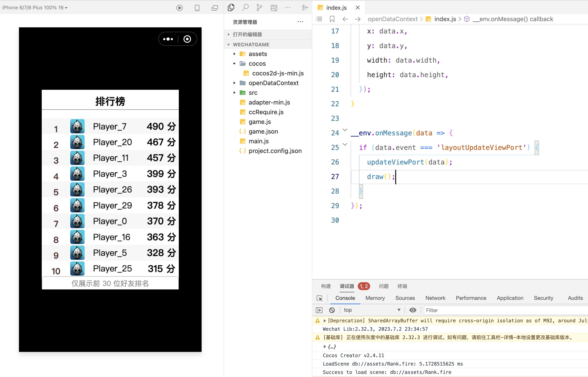Screen dimensions: 588x377
Task: Click __env.onMessage() callback breadcrumb
Action: click(x=513, y=19)
